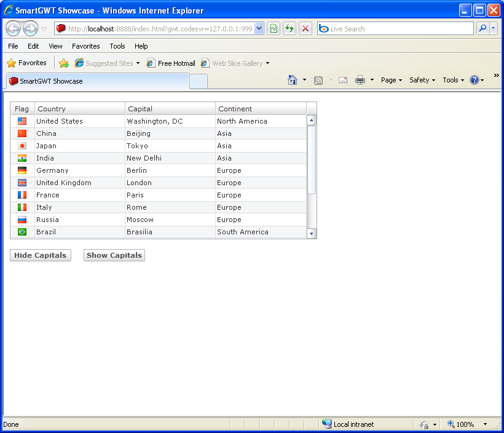
Task: Open recent pages dropdown arrow
Action: (44, 29)
